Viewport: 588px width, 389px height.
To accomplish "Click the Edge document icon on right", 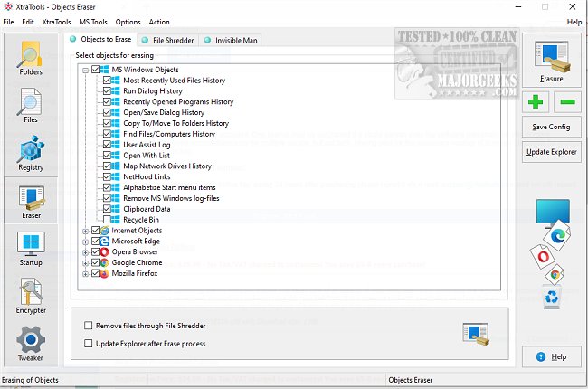I will click(x=557, y=235).
